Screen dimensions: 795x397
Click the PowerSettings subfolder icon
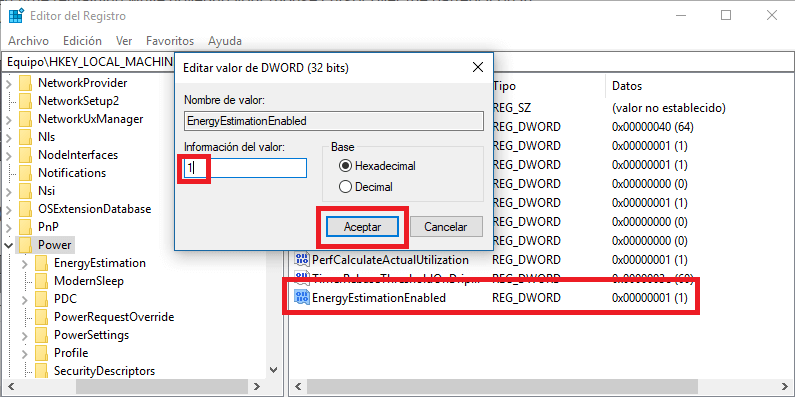[x=42, y=335]
